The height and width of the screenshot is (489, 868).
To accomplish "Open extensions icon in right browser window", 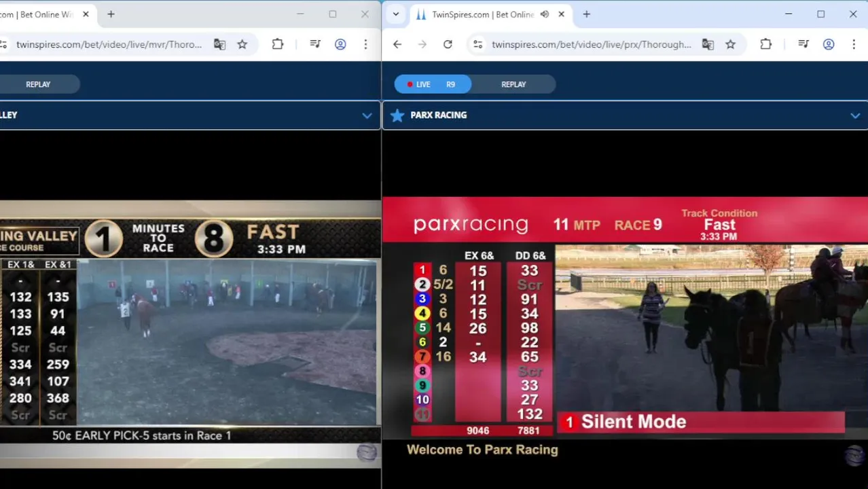I will (x=765, y=44).
